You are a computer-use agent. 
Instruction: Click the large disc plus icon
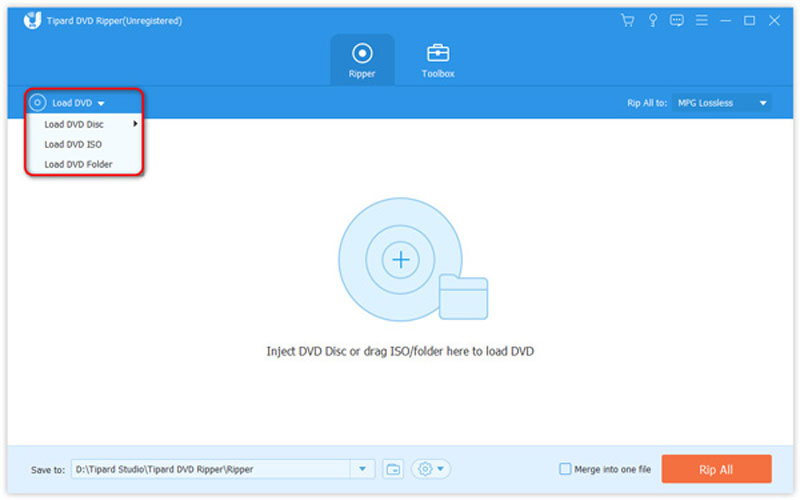tap(400, 260)
